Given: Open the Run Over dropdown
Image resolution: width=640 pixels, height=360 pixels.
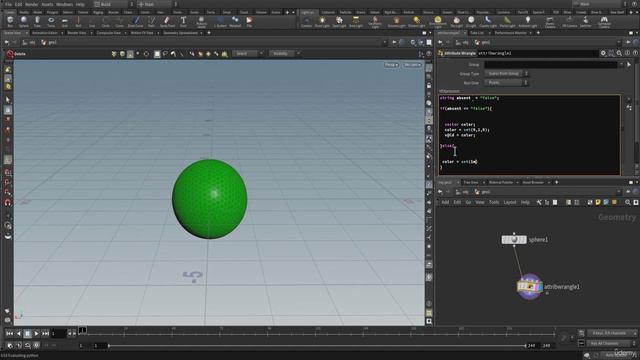Looking at the screenshot, I should [x=506, y=82].
